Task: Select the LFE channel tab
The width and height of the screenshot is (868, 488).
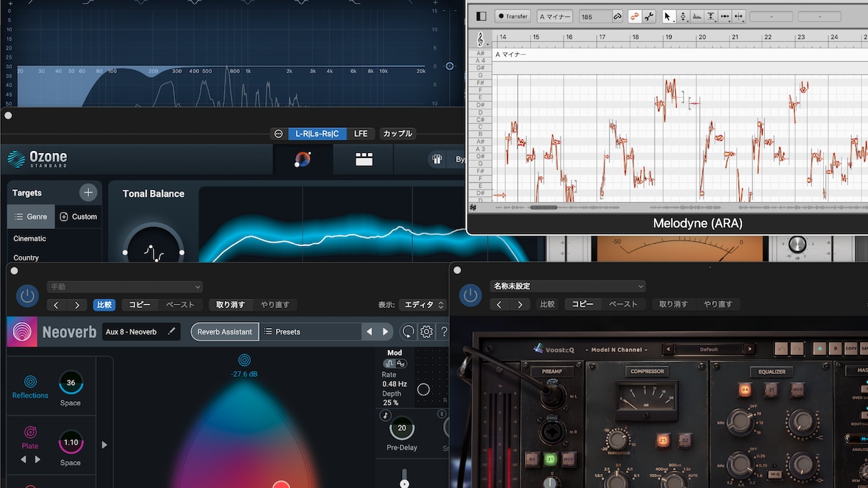Action: pyautogui.click(x=361, y=134)
